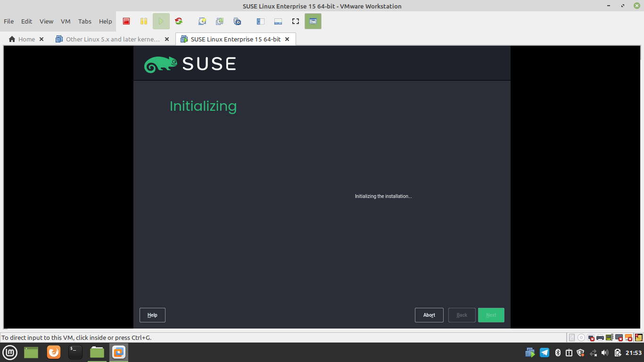Click the Abort button
The width and height of the screenshot is (644, 362).
(x=429, y=315)
